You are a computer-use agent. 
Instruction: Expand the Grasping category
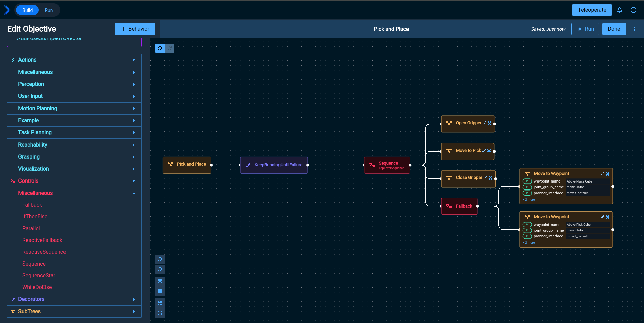coord(74,157)
